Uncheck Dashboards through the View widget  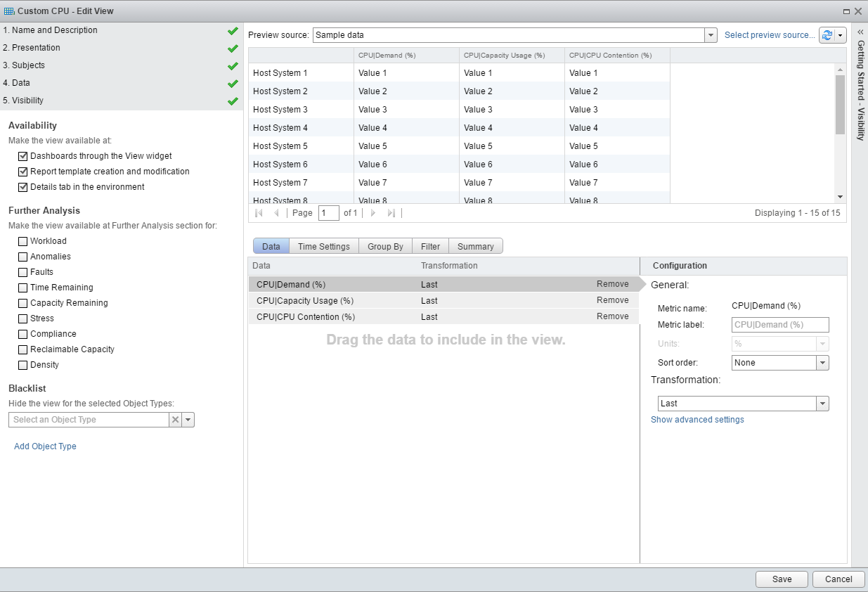(23, 156)
